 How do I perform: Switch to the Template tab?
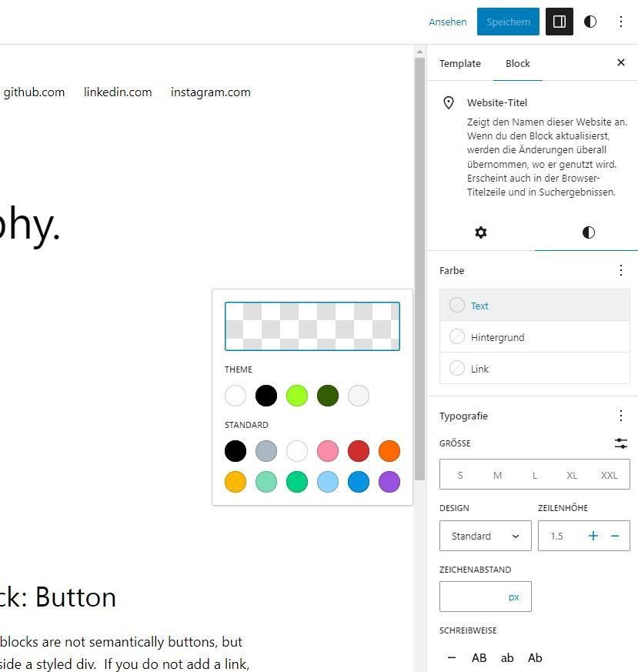point(459,63)
